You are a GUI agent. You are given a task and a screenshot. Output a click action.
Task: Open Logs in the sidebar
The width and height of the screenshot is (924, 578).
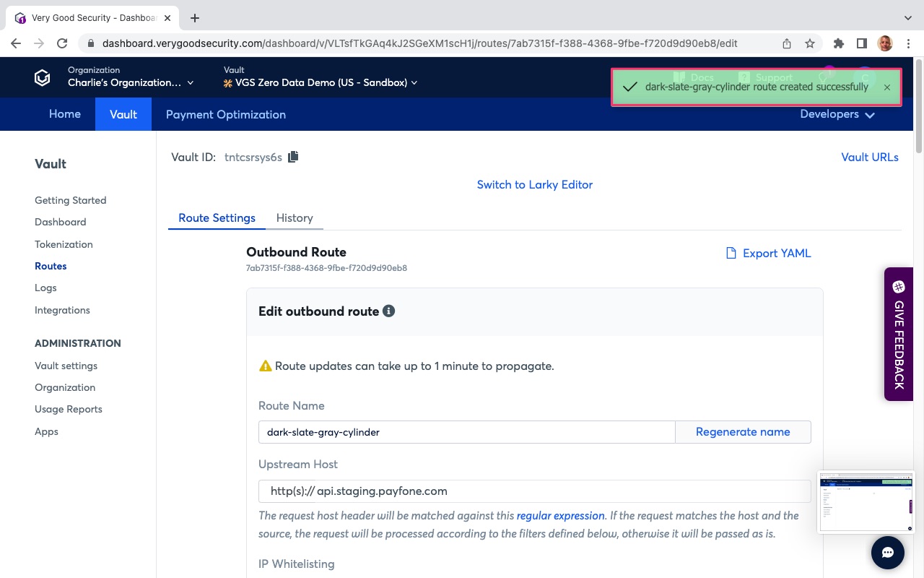(45, 288)
